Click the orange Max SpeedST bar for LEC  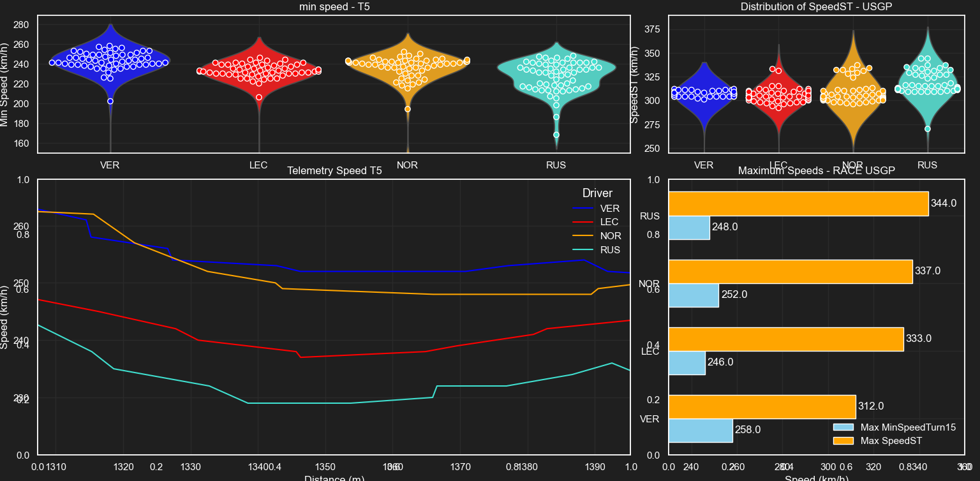tap(785, 339)
